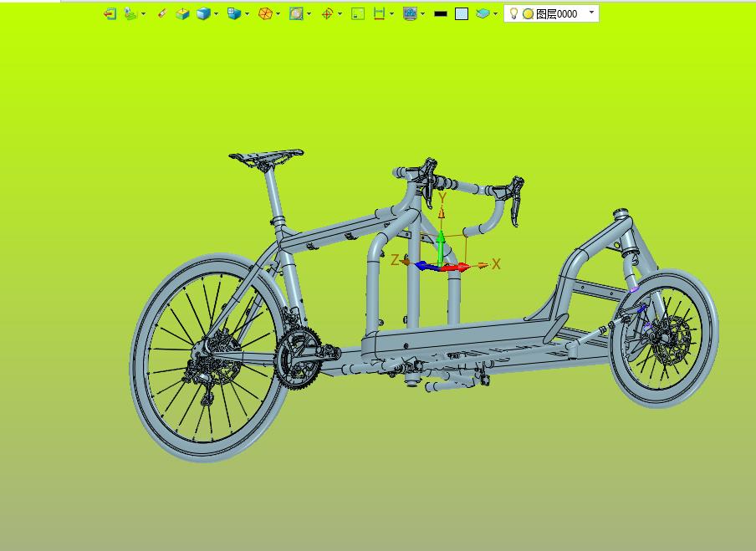Open the 图层0000 layer dropdown list

click(591, 13)
